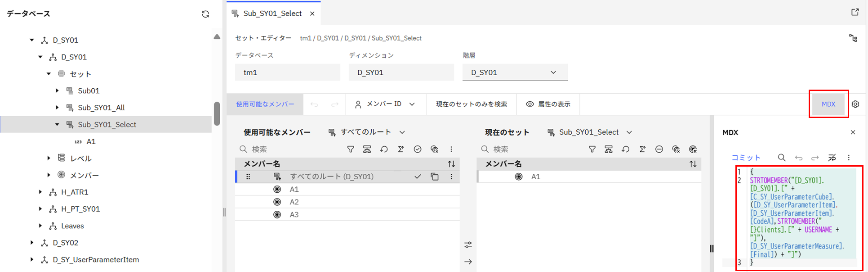Search within the MDX editor
The width and height of the screenshot is (868, 272).
782,158
